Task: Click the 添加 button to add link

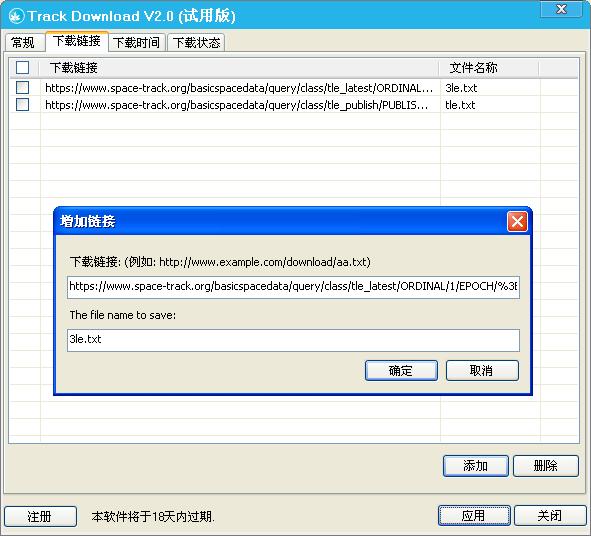Action: point(475,466)
